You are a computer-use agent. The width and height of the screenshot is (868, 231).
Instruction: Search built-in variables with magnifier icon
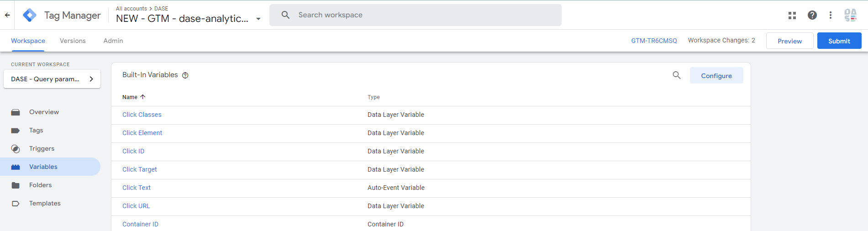[x=677, y=75]
